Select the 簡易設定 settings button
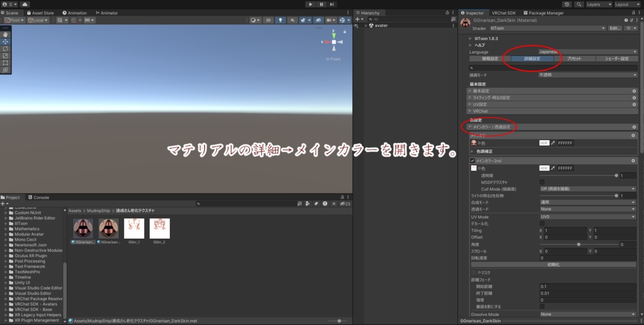This screenshot has height=325, width=644. pos(490,58)
